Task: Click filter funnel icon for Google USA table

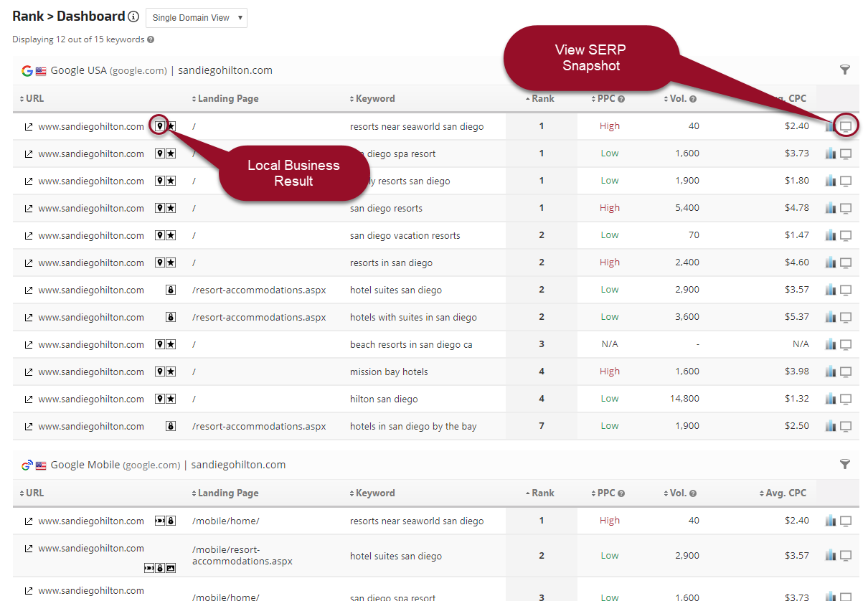Action: click(845, 70)
